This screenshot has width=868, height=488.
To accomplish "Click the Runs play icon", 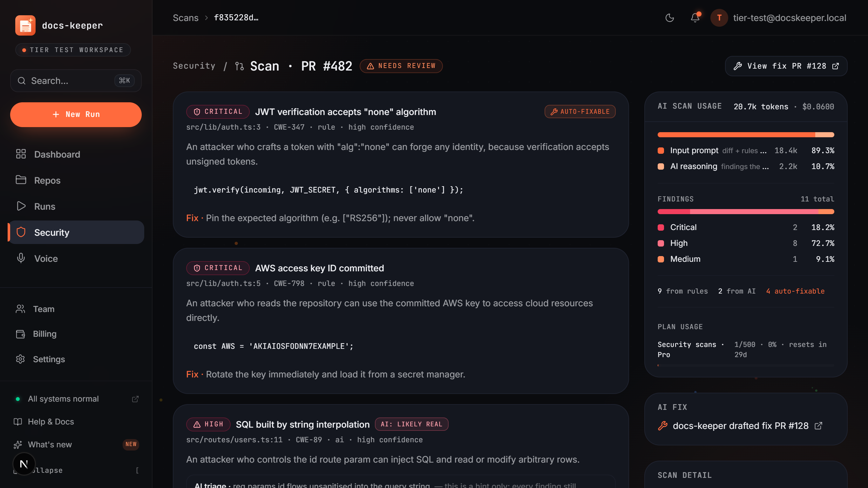I will pyautogui.click(x=21, y=206).
